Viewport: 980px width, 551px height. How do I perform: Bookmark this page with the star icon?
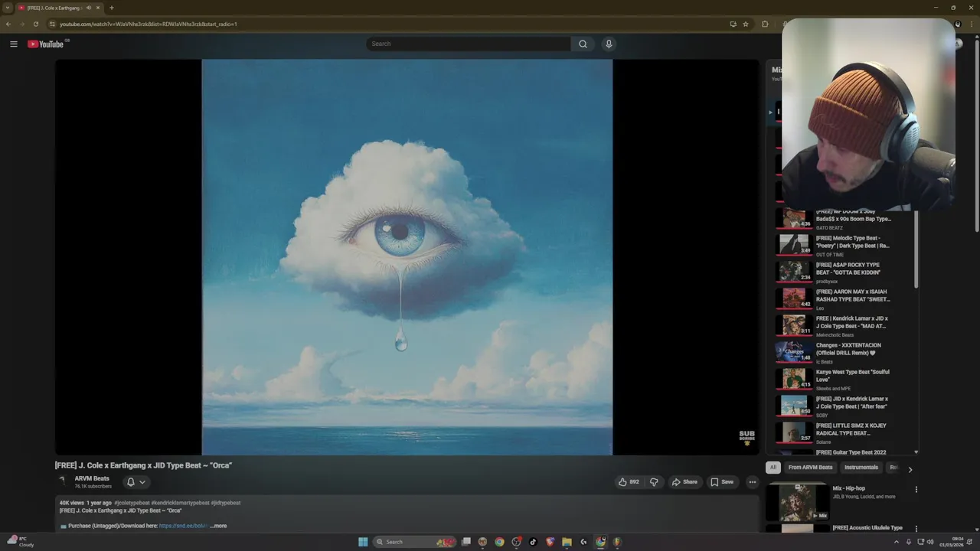[745, 24]
